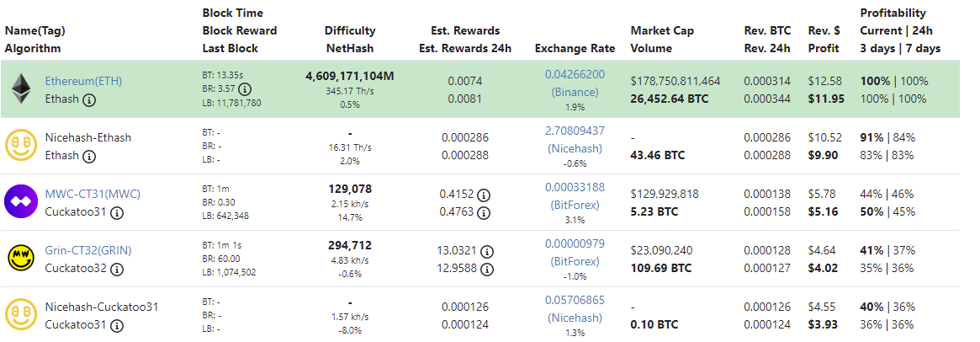The height and width of the screenshot is (342, 980).
Task: Click Ethereum nethash 345.17 Th/s
Action: [x=350, y=92]
